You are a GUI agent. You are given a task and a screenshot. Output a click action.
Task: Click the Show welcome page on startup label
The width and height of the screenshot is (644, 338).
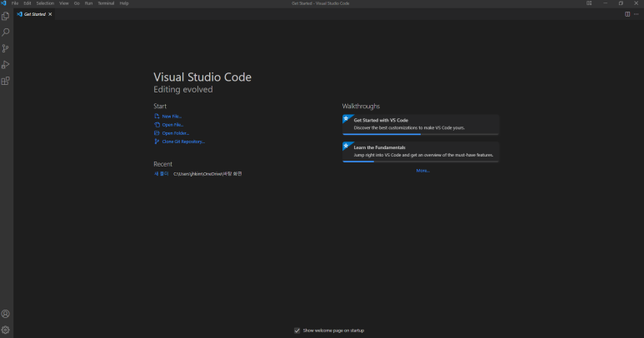pyautogui.click(x=333, y=331)
